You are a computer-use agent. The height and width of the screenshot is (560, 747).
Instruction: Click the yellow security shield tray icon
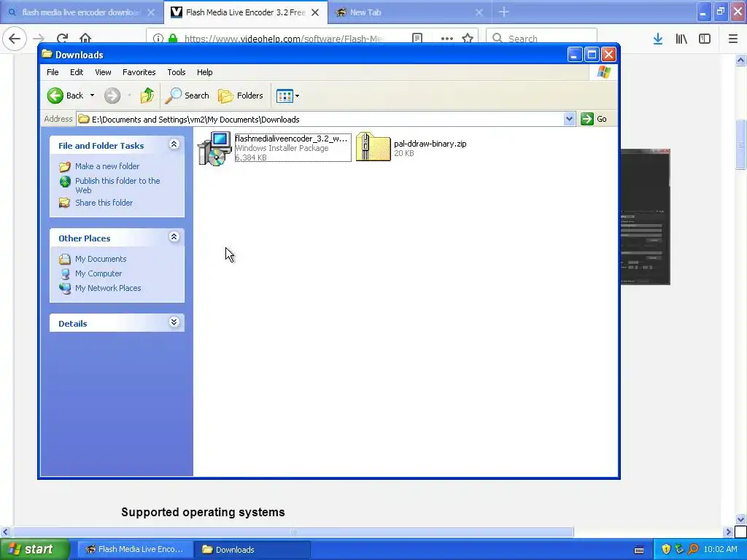[x=665, y=550]
